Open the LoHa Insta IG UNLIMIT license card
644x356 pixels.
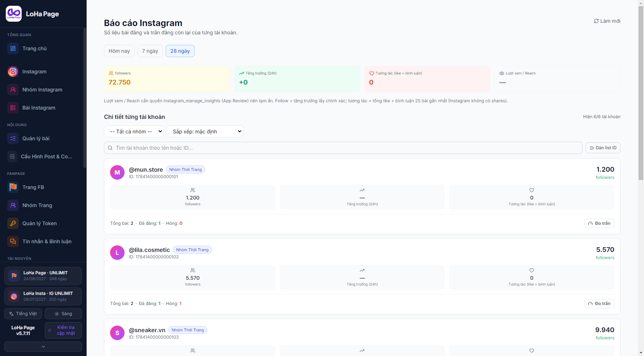[43, 296]
